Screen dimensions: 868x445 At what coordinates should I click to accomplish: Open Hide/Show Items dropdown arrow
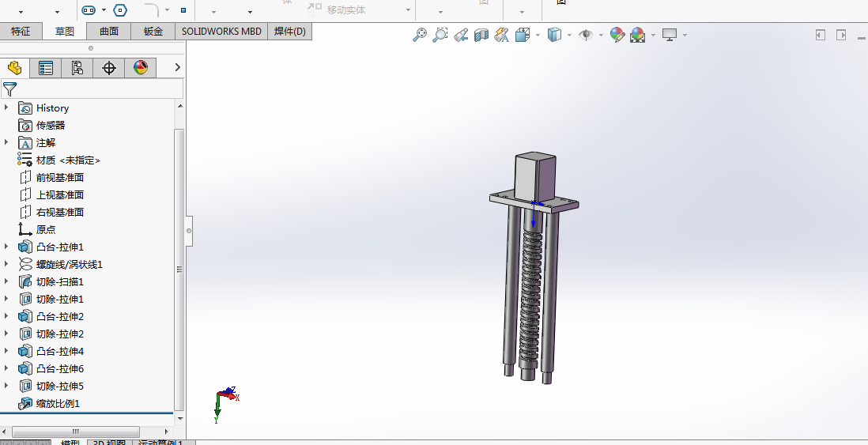601,36
